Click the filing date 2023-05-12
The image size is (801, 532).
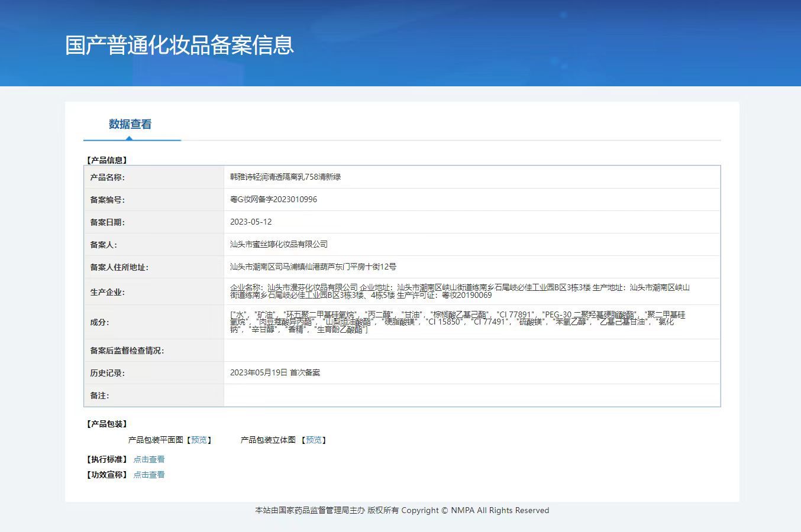click(251, 222)
